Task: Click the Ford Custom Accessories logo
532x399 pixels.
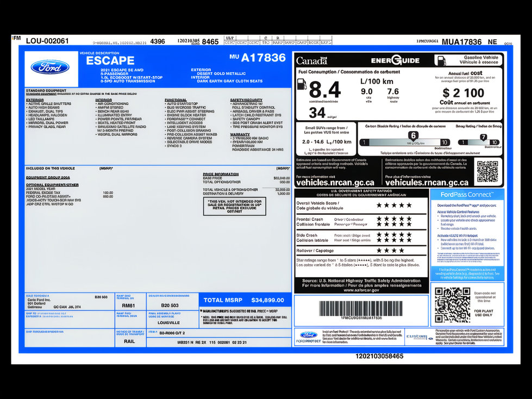Action: click(x=420, y=337)
